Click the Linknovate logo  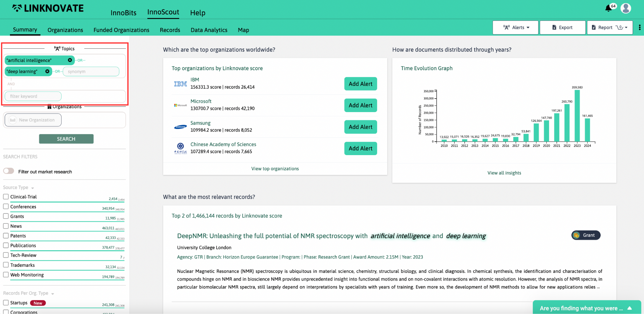[x=48, y=8]
